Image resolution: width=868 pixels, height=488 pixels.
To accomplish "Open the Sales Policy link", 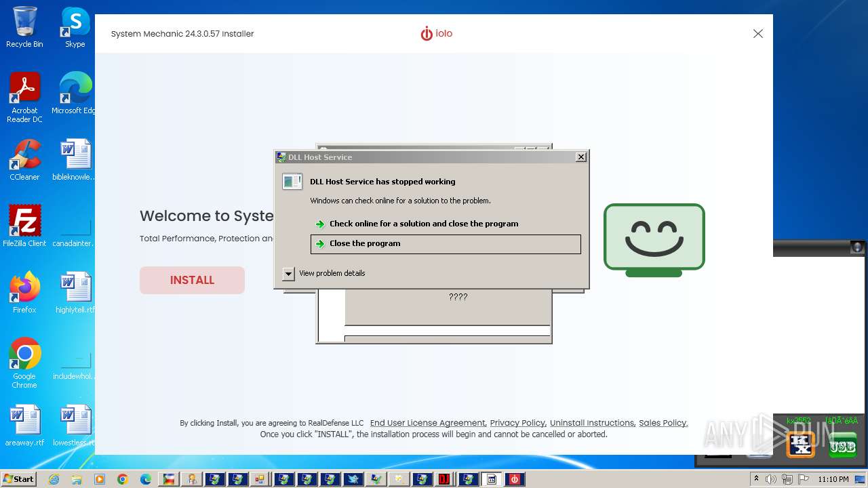I will point(663,423).
